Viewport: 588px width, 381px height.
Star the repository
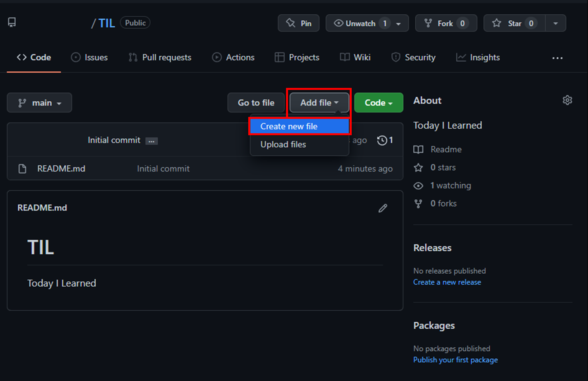pos(514,23)
